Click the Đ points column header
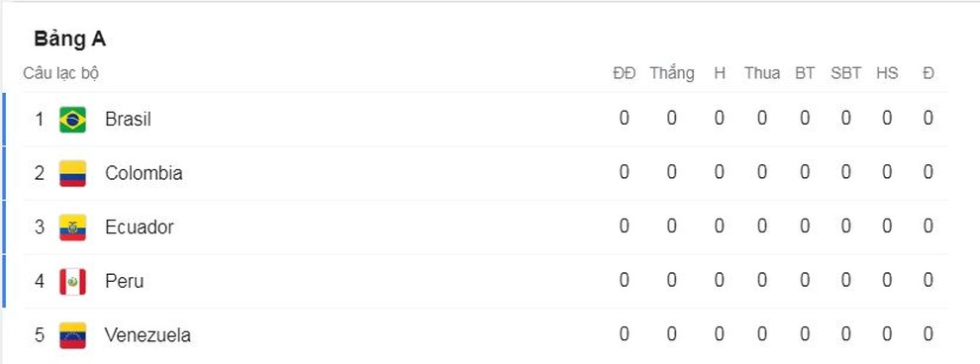 tap(929, 73)
